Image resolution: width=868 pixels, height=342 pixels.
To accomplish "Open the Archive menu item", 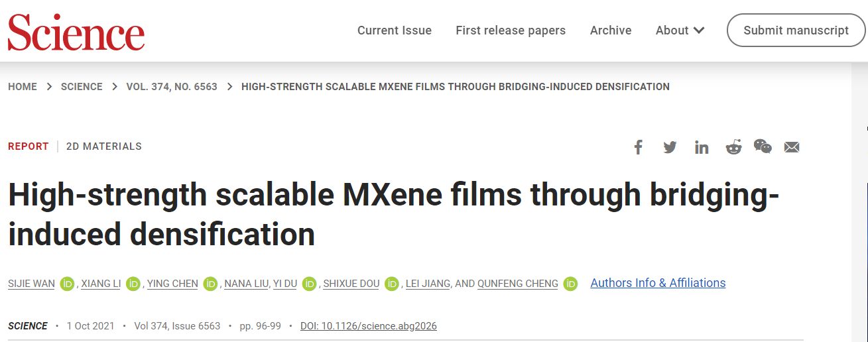I will point(611,30).
